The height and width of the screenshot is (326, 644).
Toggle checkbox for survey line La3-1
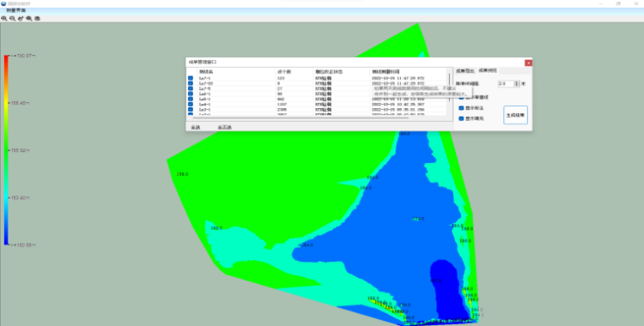click(191, 110)
